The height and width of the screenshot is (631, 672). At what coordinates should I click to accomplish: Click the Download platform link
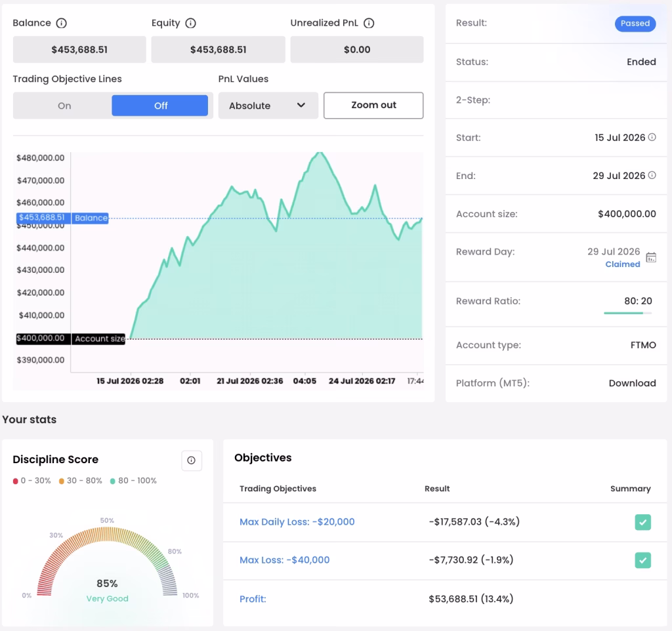[632, 383]
